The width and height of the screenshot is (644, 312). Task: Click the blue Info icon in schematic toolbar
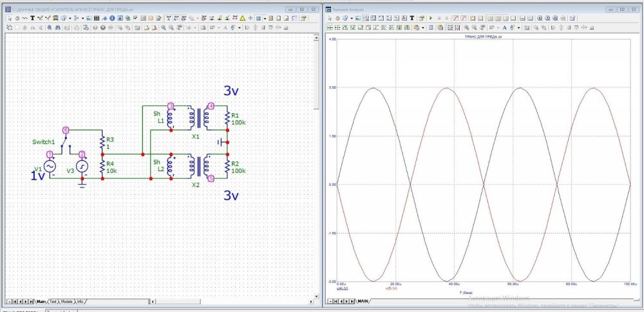click(111, 19)
